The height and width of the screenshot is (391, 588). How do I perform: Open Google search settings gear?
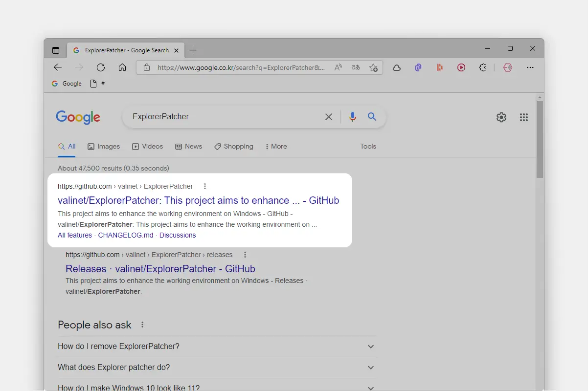tap(501, 117)
